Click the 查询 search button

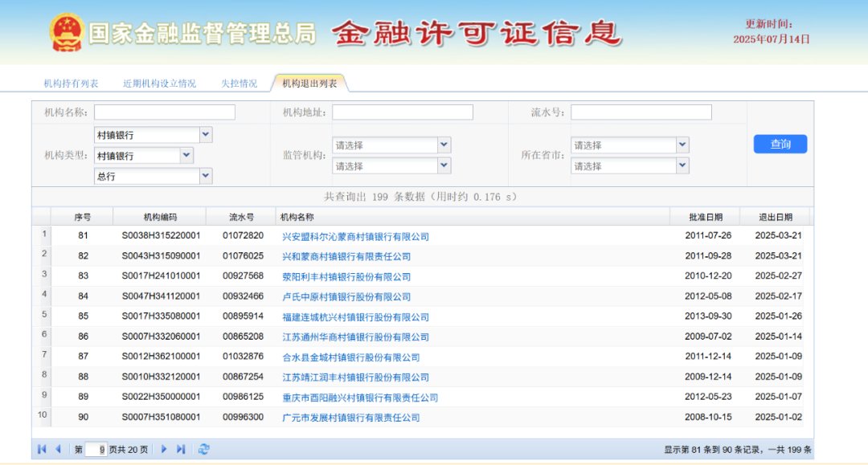coord(780,144)
